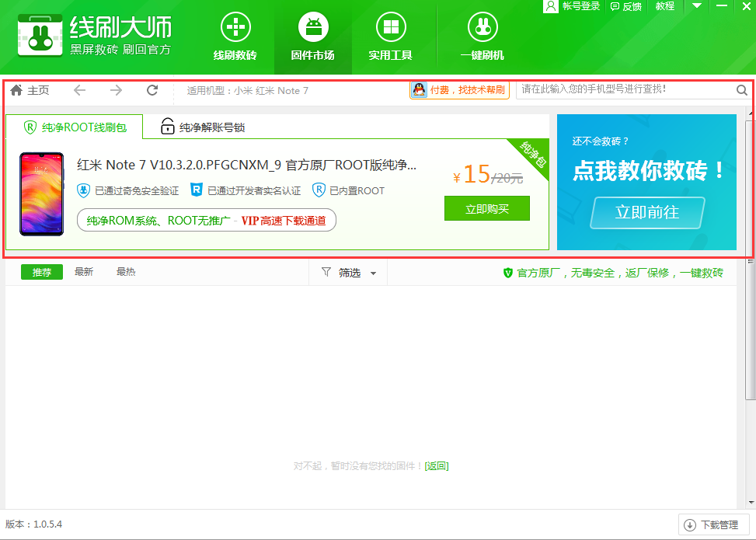Select the 最热 hottest tab
The width and height of the screenshot is (756, 540).
[x=126, y=272]
